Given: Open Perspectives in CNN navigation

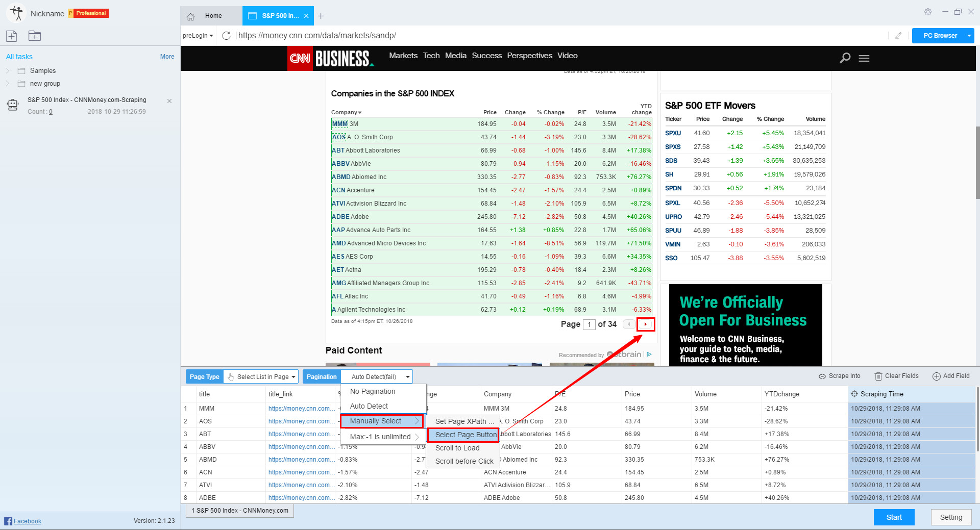Looking at the screenshot, I should click(x=530, y=56).
